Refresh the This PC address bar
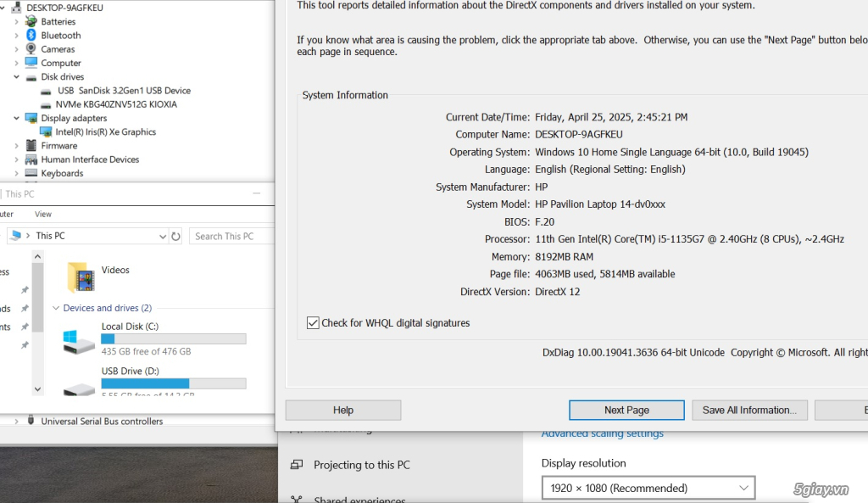The image size is (868, 503). pyautogui.click(x=175, y=237)
